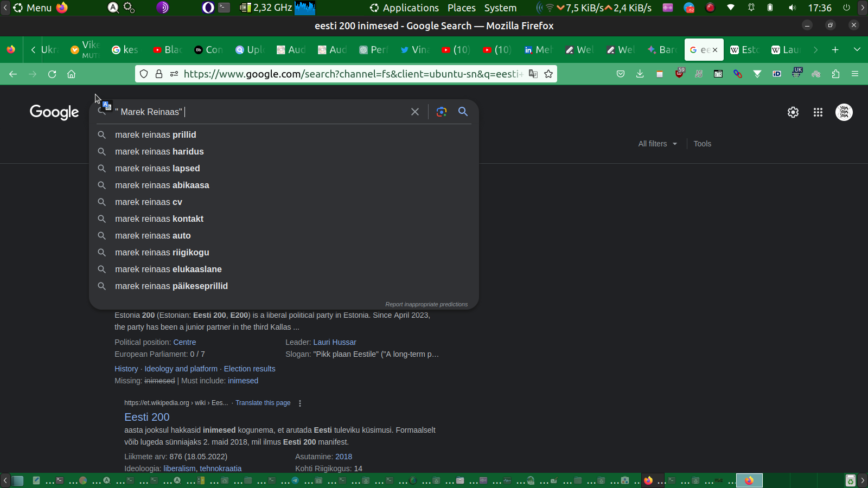Focus the Google search text field
Viewport: 868px width, 488px height.
(259, 112)
